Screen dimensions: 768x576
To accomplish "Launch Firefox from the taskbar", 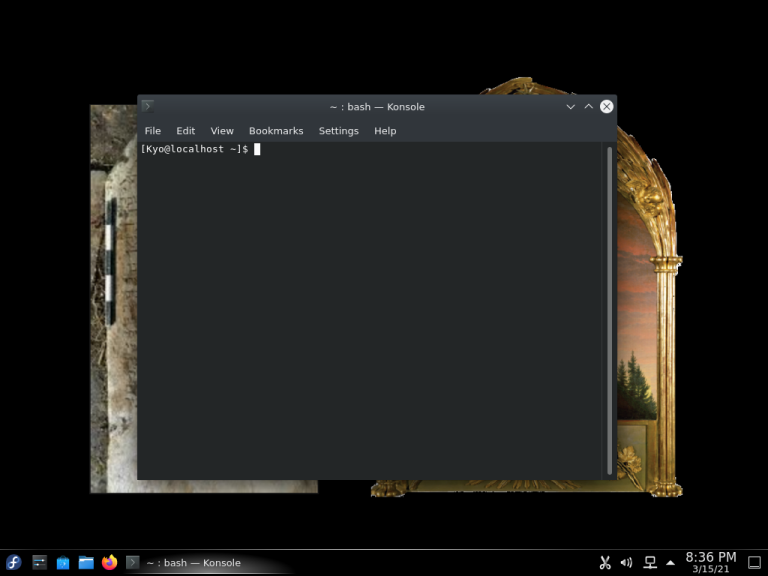I will 110,562.
